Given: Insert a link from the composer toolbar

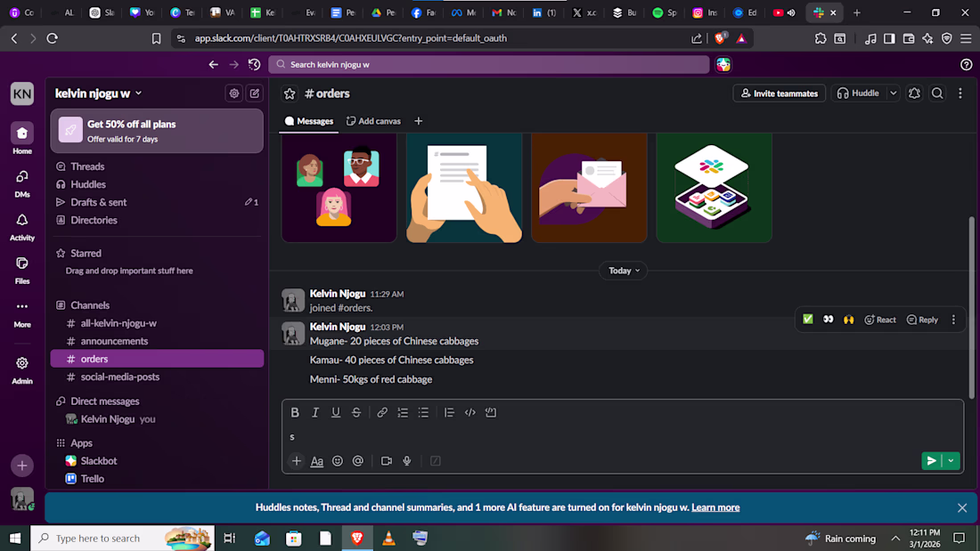Looking at the screenshot, I should point(382,412).
